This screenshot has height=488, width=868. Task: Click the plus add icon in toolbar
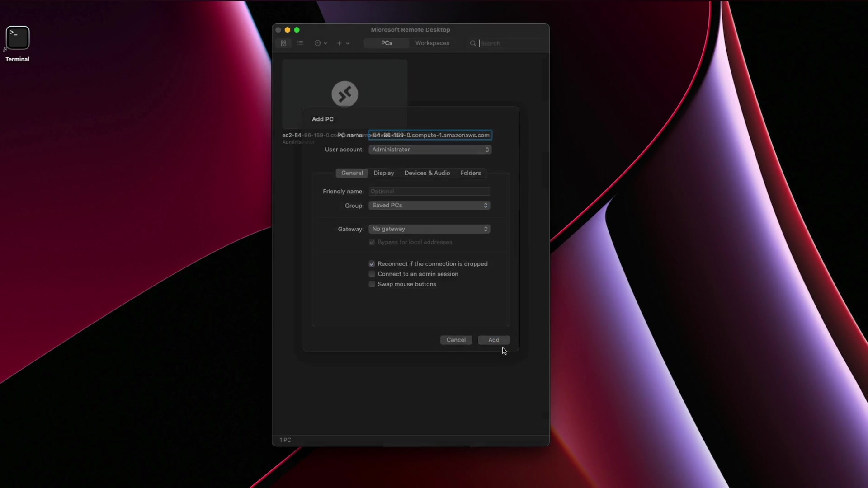(x=340, y=43)
